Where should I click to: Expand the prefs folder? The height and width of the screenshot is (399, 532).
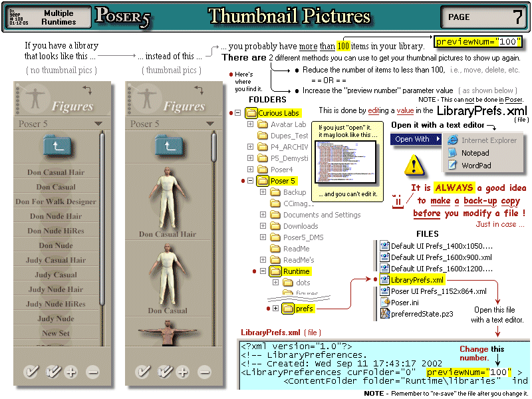[275, 309]
